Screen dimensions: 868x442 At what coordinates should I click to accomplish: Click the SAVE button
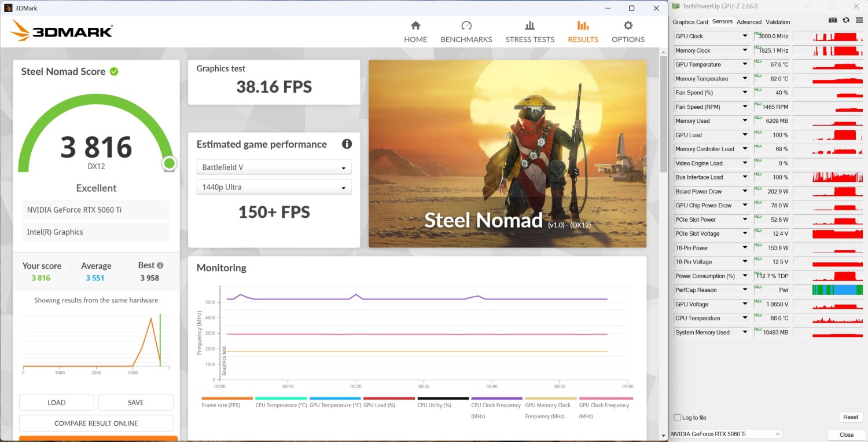[136, 402]
